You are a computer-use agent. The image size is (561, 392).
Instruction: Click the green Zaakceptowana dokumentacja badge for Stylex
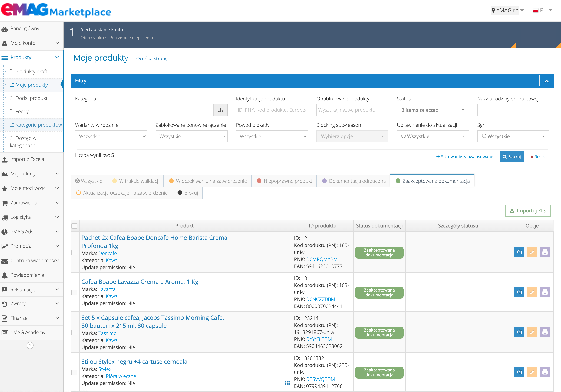(x=379, y=373)
